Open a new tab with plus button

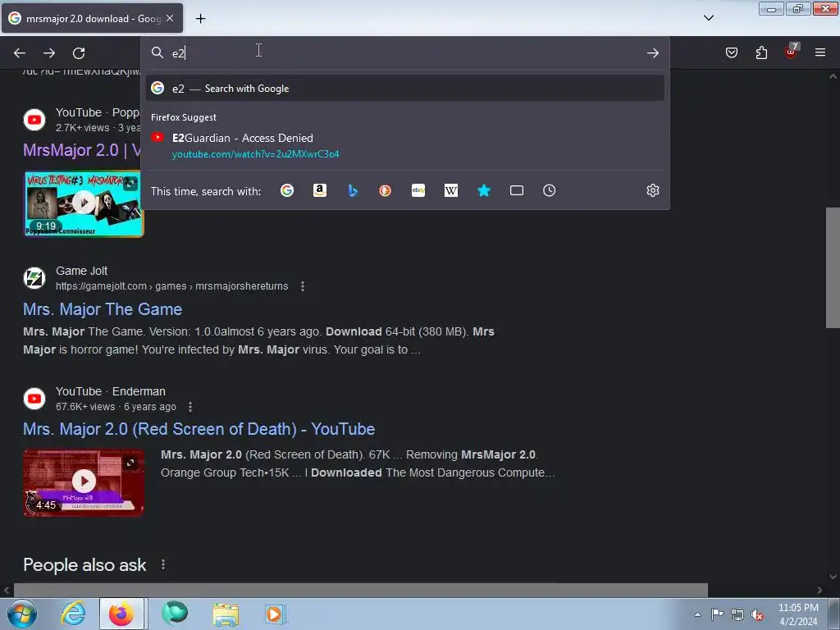pyautogui.click(x=200, y=19)
